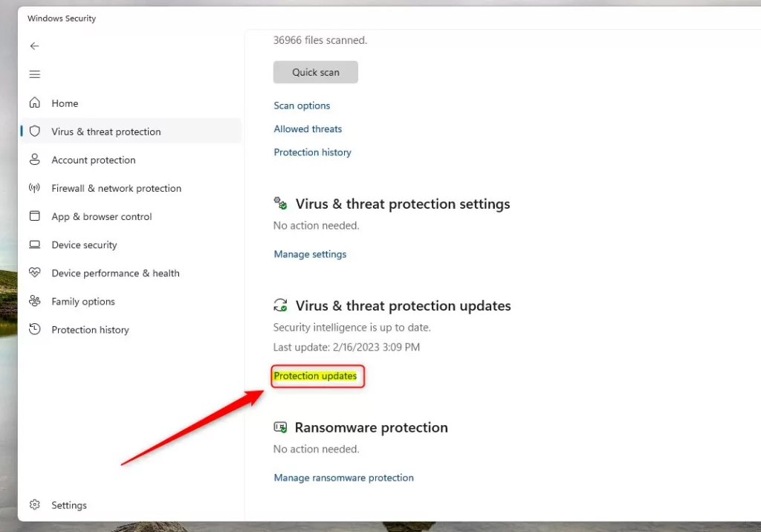
Task: Open App & browser control window icon
Action: tap(34, 216)
